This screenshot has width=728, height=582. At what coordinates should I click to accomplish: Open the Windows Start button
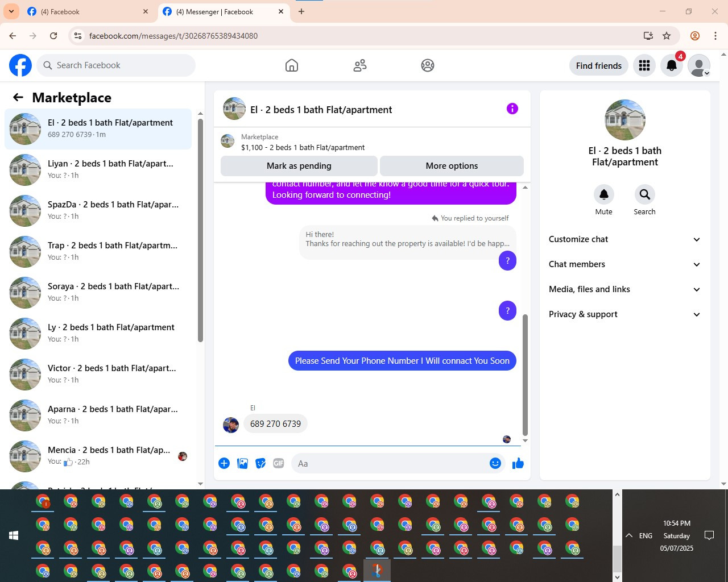click(x=14, y=535)
